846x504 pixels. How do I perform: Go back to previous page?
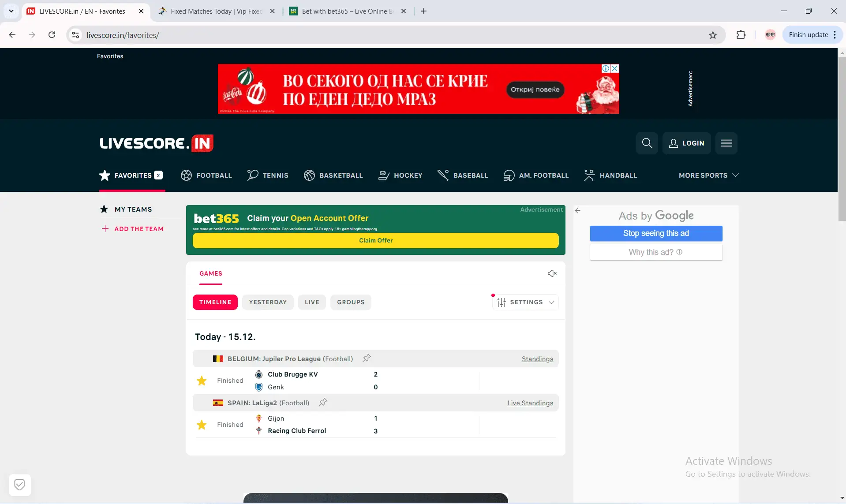coord(12,35)
